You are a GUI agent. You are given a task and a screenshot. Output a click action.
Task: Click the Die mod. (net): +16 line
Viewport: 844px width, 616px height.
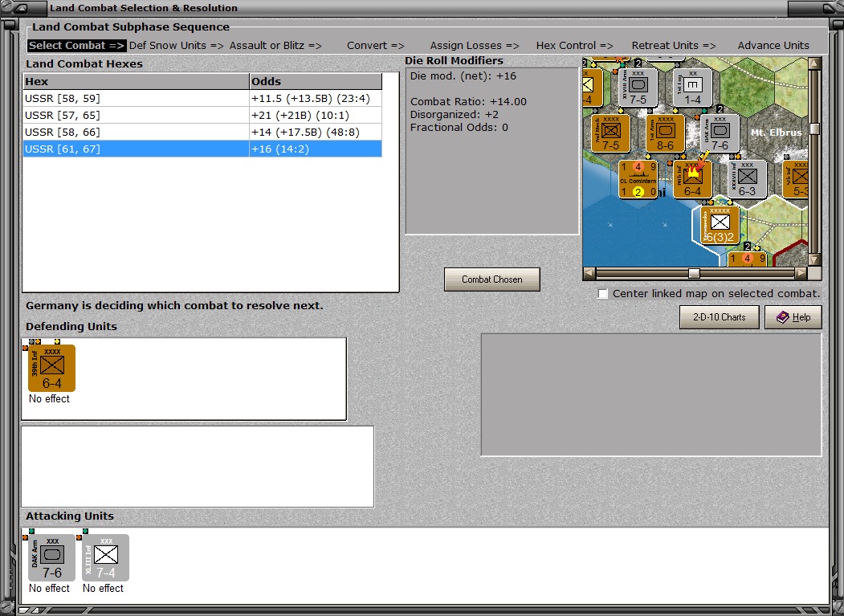coord(463,76)
